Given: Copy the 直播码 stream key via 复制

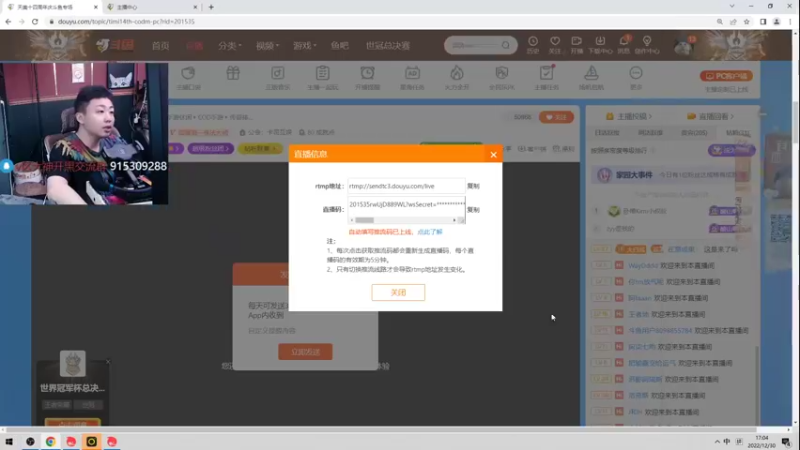Looking at the screenshot, I should click(473, 210).
